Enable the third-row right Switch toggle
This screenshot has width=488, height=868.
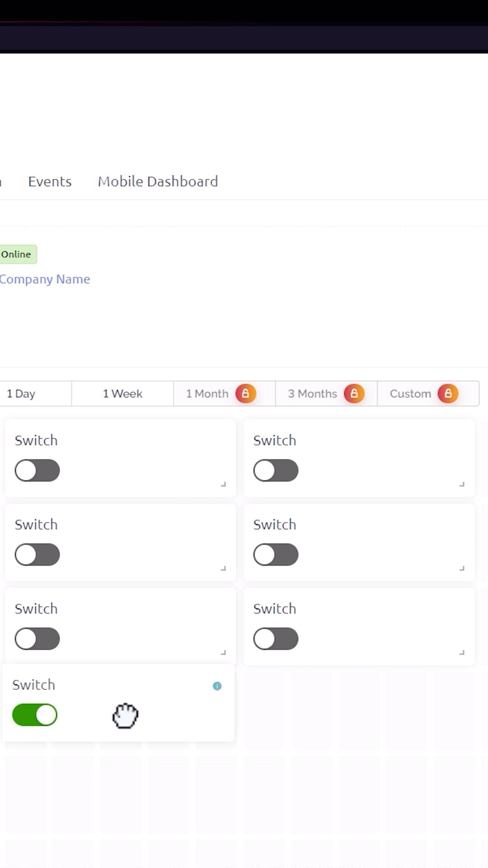pyautogui.click(x=276, y=639)
